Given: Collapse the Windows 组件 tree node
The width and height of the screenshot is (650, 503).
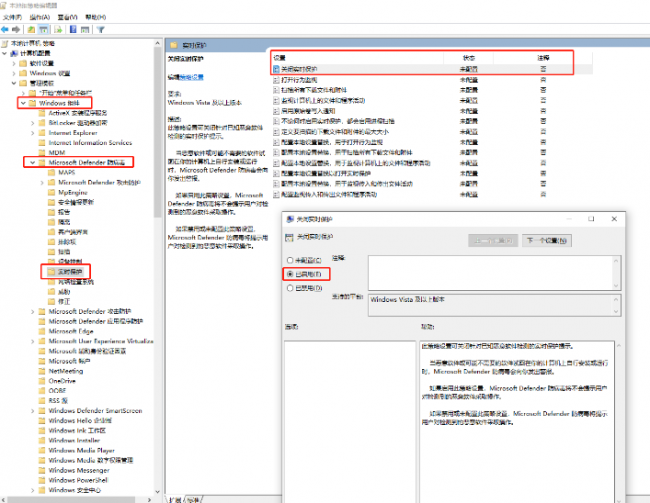Looking at the screenshot, I should pyautogui.click(x=23, y=103).
